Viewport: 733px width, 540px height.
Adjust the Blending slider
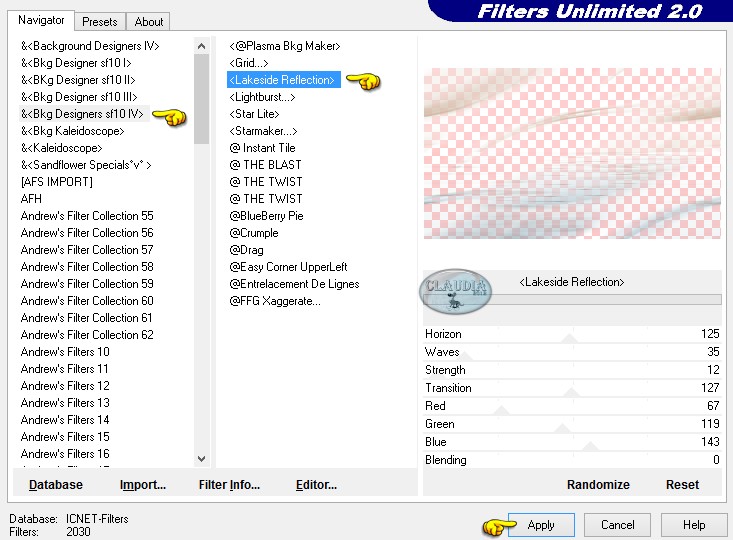pyautogui.click(x=572, y=460)
